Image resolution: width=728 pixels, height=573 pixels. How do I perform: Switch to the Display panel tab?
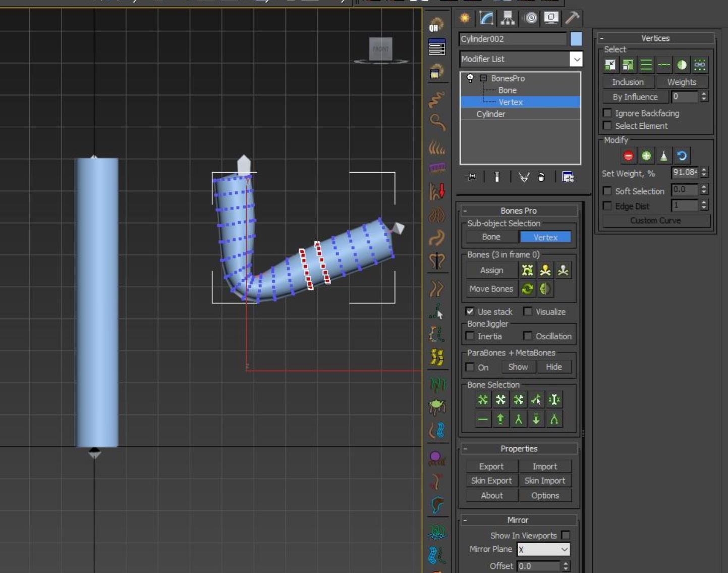551,18
